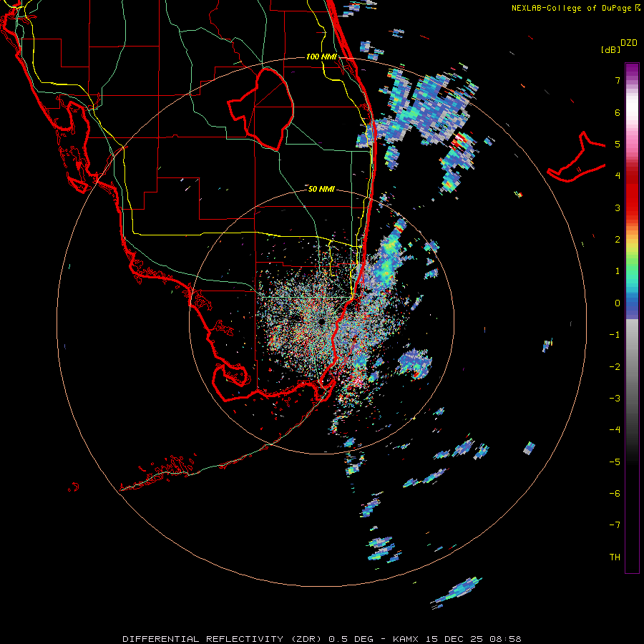644x644 pixels.
Task: Click the 0.5 DEG elevation text
Action: click(x=351, y=639)
